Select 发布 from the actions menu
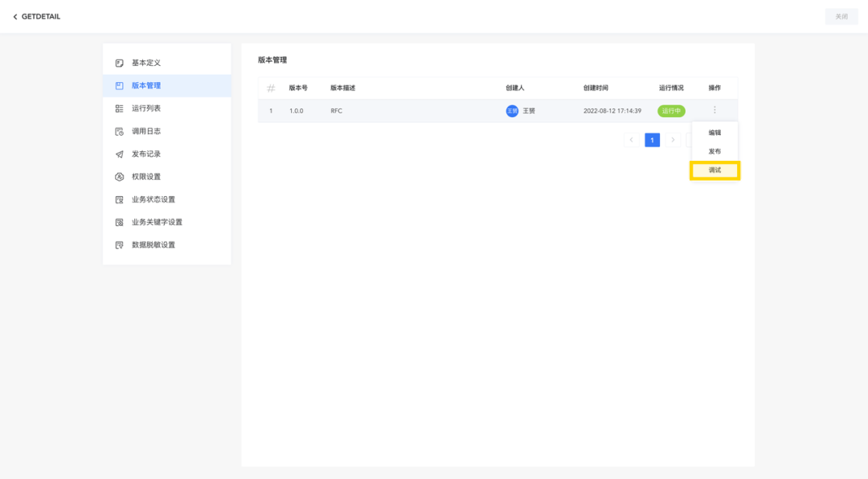 coord(714,150)
